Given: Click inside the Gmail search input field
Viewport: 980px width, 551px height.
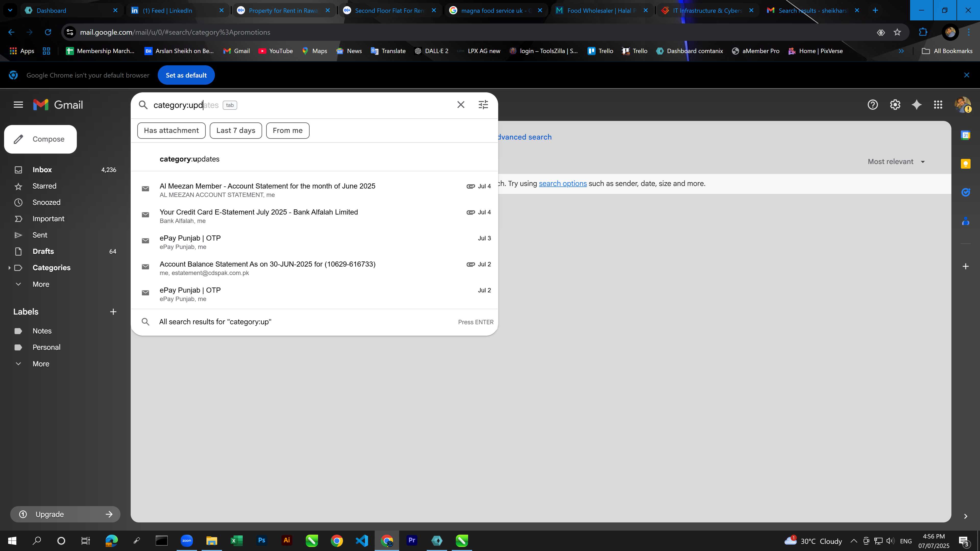Looking at the screenshot, I should (301, 105).
